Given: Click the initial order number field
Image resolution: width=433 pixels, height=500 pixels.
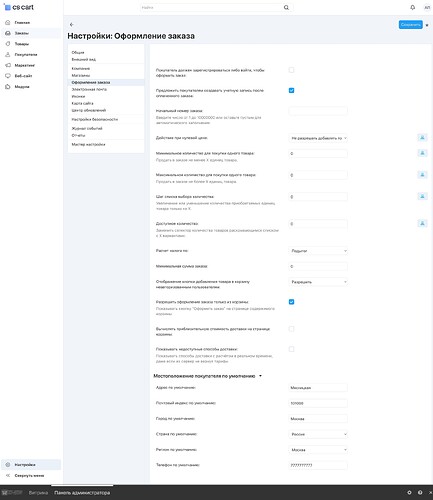Looking at the screenshot, I should [x=318, y=111].
